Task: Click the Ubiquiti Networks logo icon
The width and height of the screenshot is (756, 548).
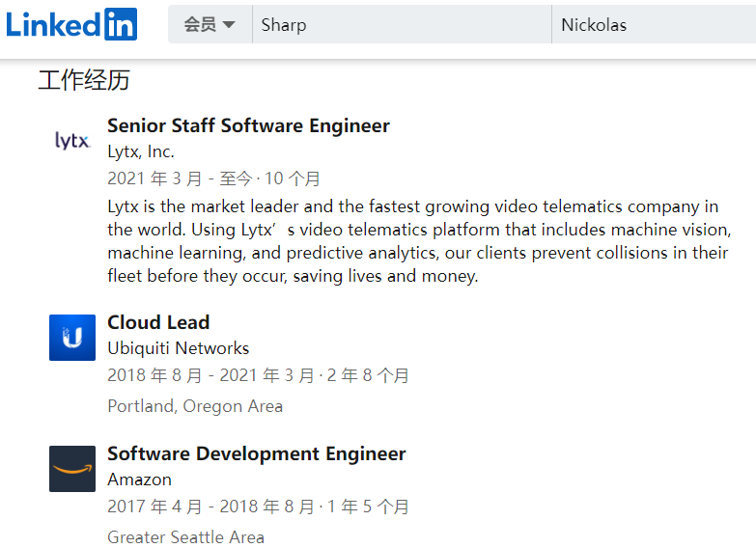Action: [x=72, y=338]
